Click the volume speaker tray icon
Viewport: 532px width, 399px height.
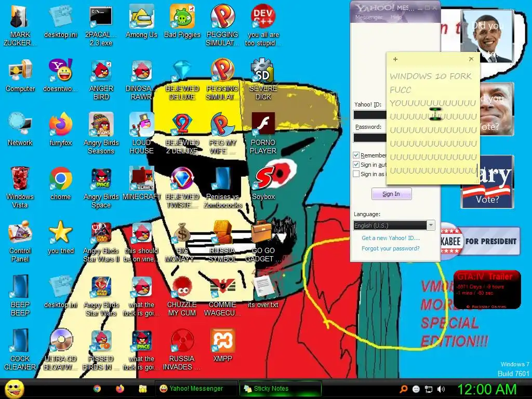[x=441, y=389]
